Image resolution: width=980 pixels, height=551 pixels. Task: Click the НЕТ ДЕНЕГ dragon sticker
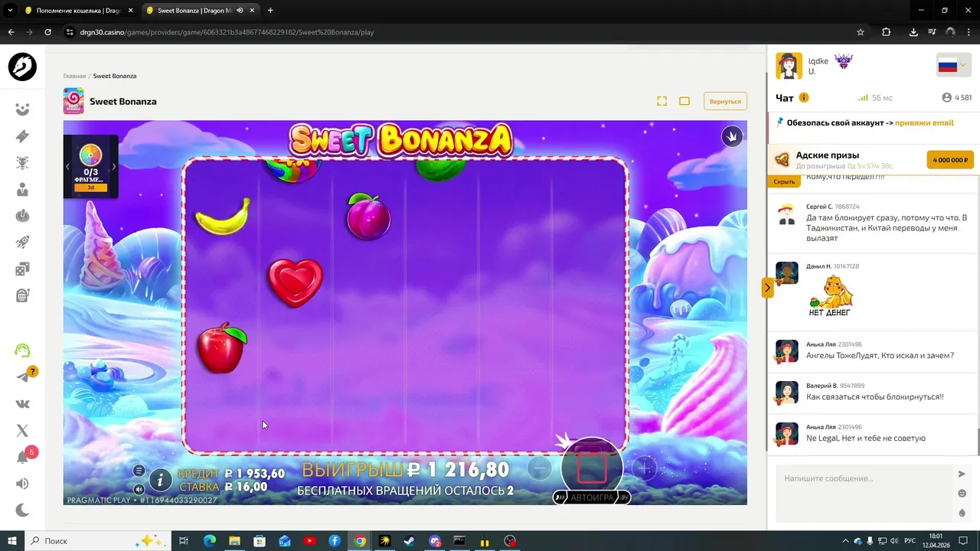pos(830,296)
